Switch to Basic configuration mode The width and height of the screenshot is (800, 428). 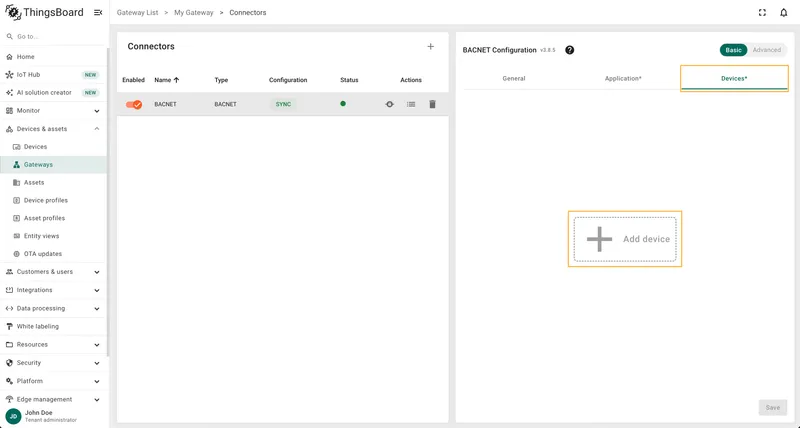tap(733, 50)
